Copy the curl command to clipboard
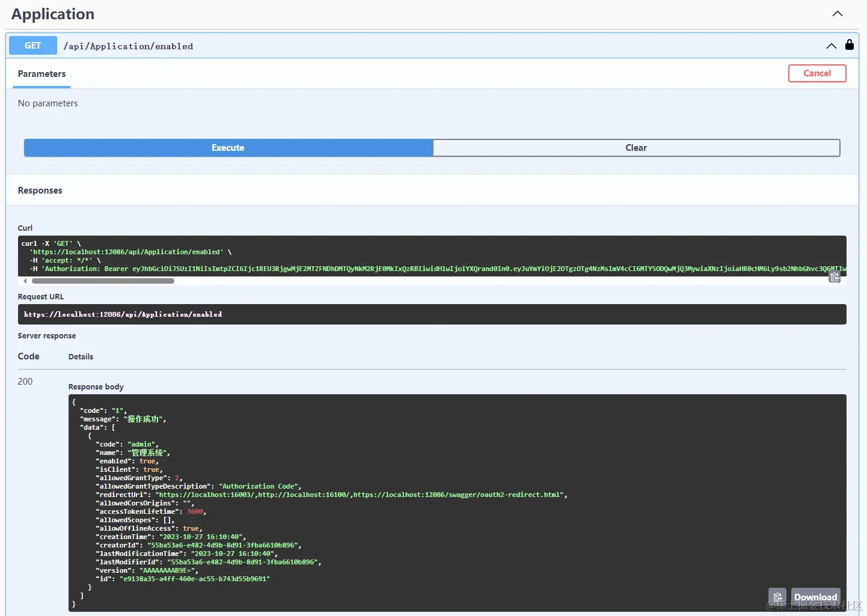Screen dimensions: 867x616 coord(835,277)
